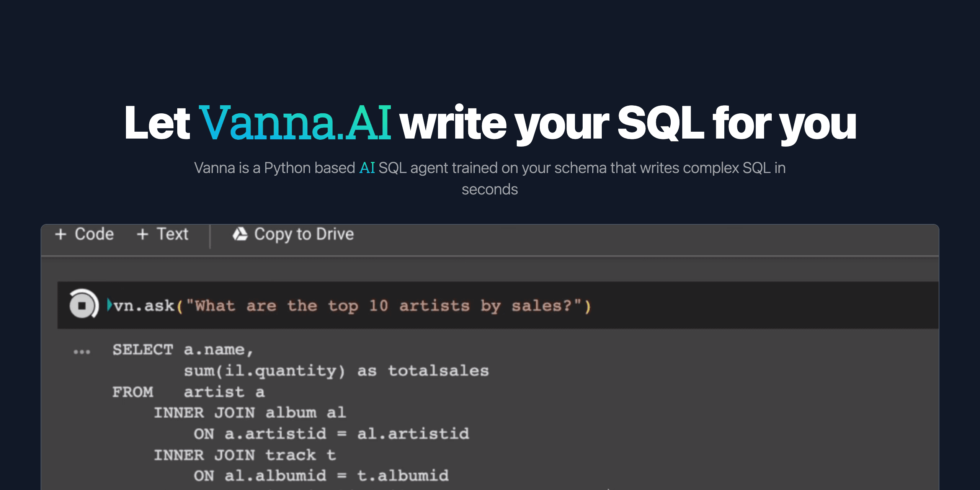Add a cell via the Code label
Image resolution: width=980 pixels, height=490 pixels.
(94, 234)
